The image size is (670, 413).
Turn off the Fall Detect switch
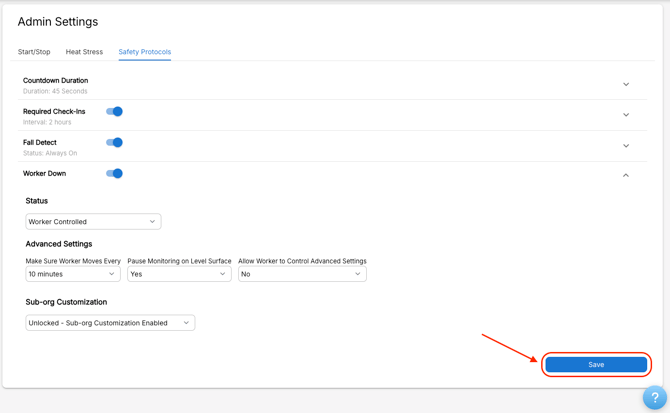[x=114, y=143]
